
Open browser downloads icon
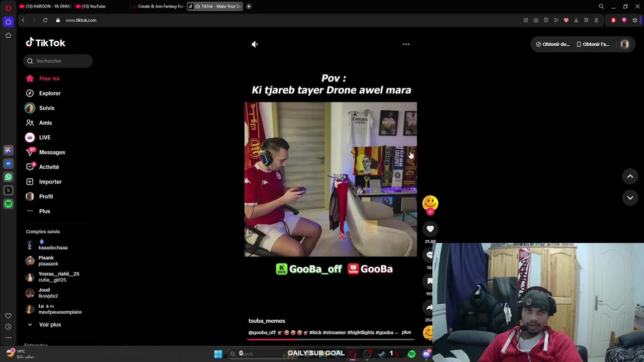pos(576,20)
